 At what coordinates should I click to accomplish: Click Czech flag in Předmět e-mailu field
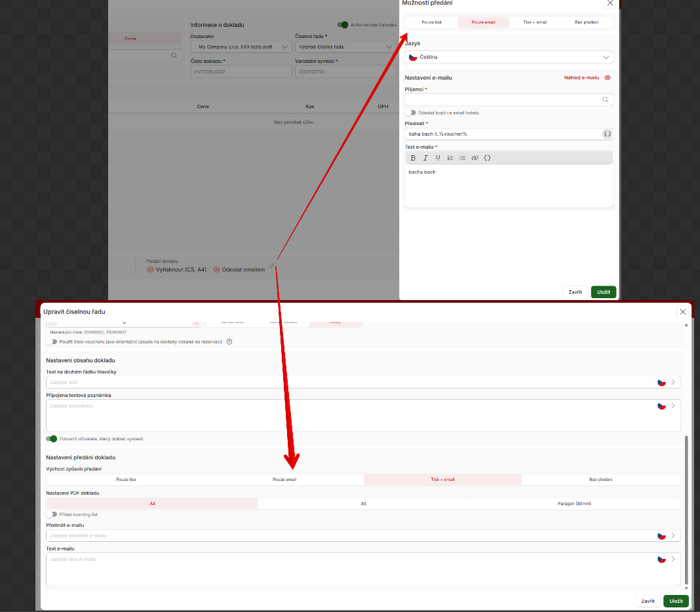[661, 536]
